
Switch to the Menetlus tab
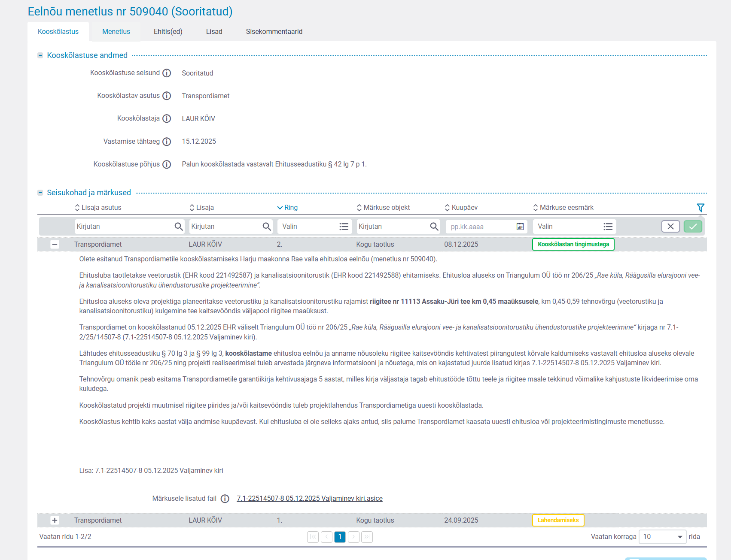(116, 32)
